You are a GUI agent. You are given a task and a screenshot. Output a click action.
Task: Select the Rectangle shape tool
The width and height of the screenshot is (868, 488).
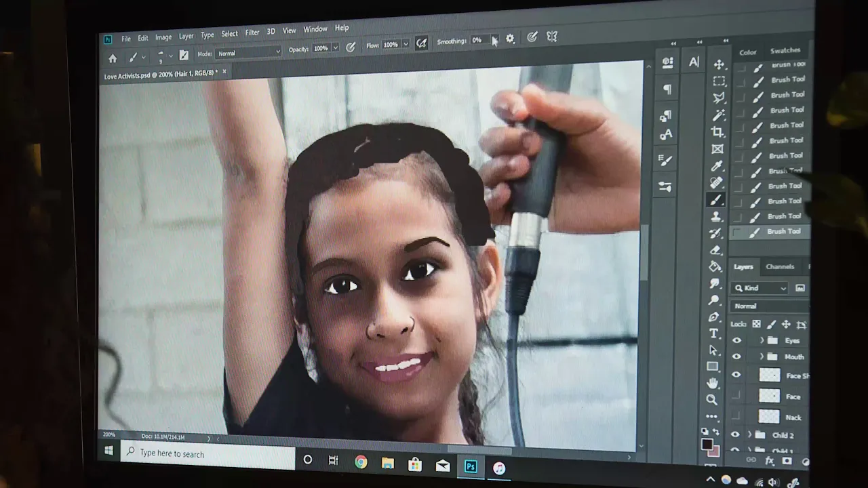pyautogui.click(x=713, y=367)
